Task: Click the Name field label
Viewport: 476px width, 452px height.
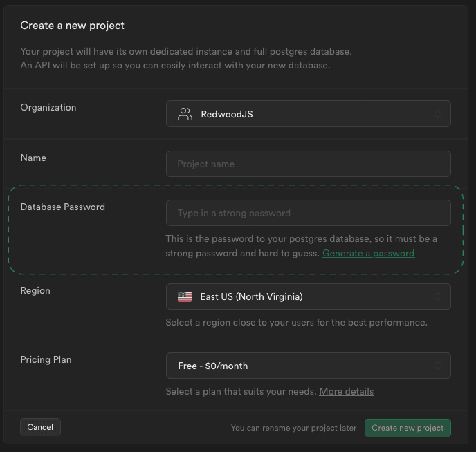Action: pyautogui.click(x=33, y=158)
